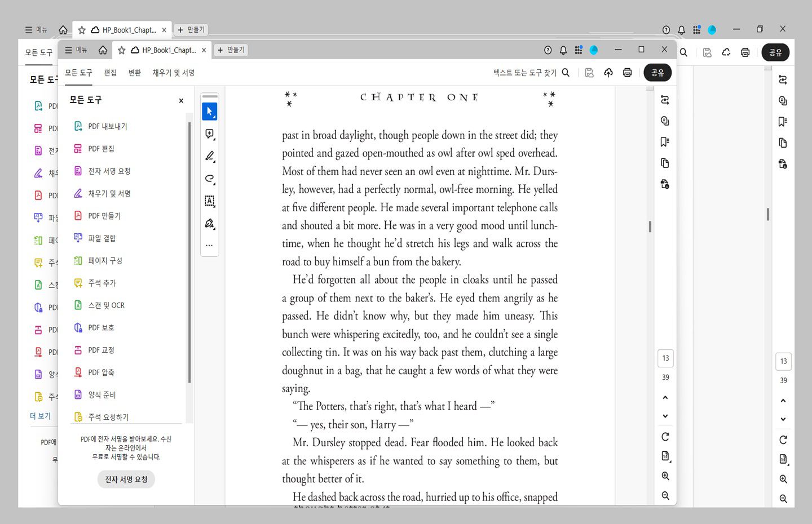Go to next page in back window
This screenshot has width=812, height=524.
(783, 419)
